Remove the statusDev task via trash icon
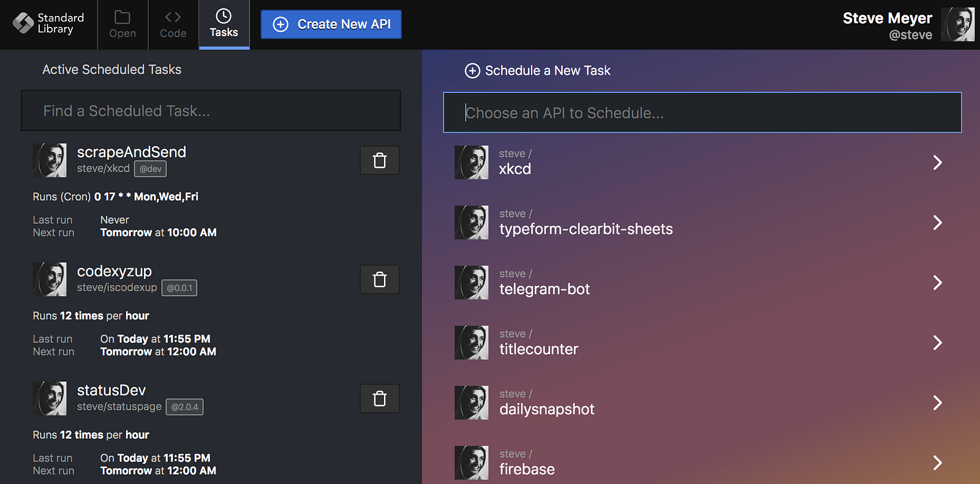 point(380,398)
